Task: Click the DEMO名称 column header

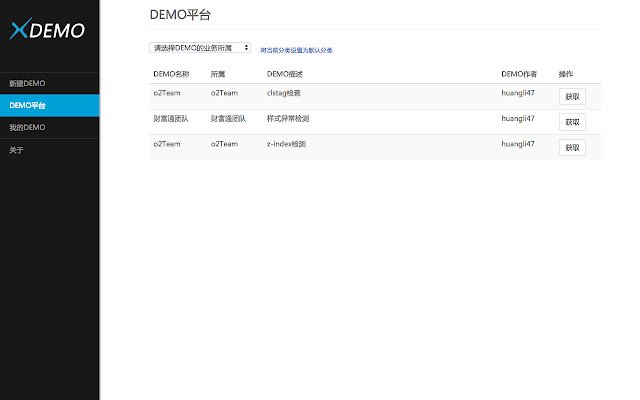Action: coord(171,74)
